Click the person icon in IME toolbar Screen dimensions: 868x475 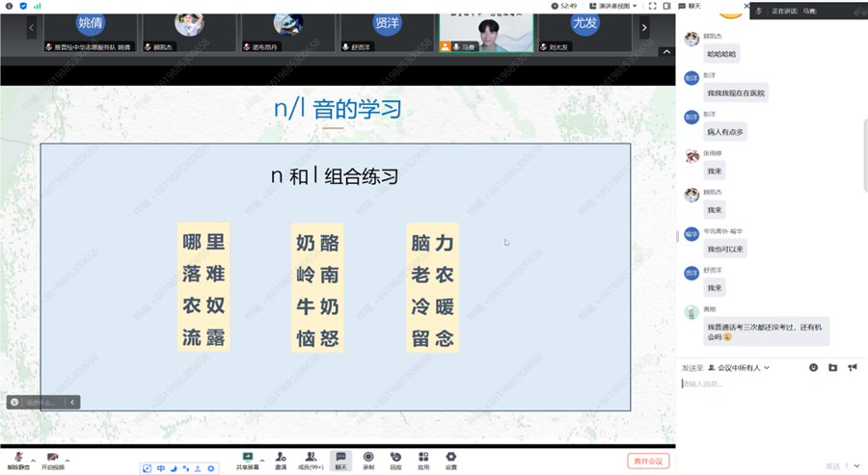tap(198, 468)
